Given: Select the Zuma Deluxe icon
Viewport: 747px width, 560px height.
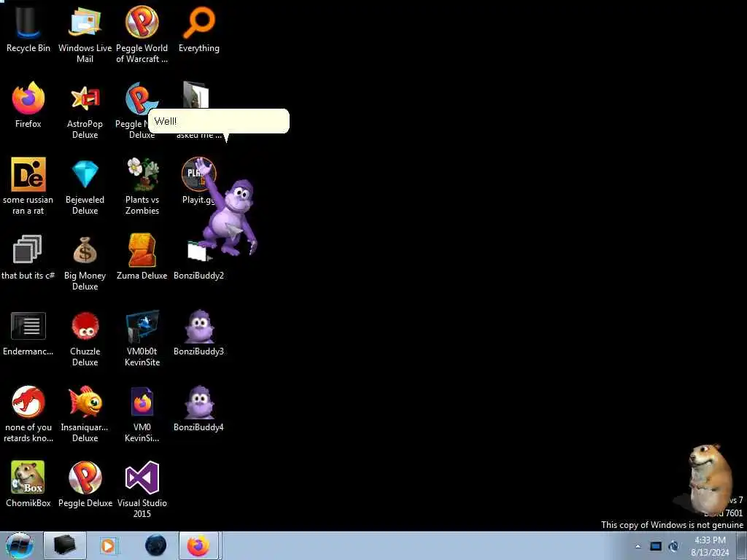Looking at the screenshot, I should (x=142, y=256).
